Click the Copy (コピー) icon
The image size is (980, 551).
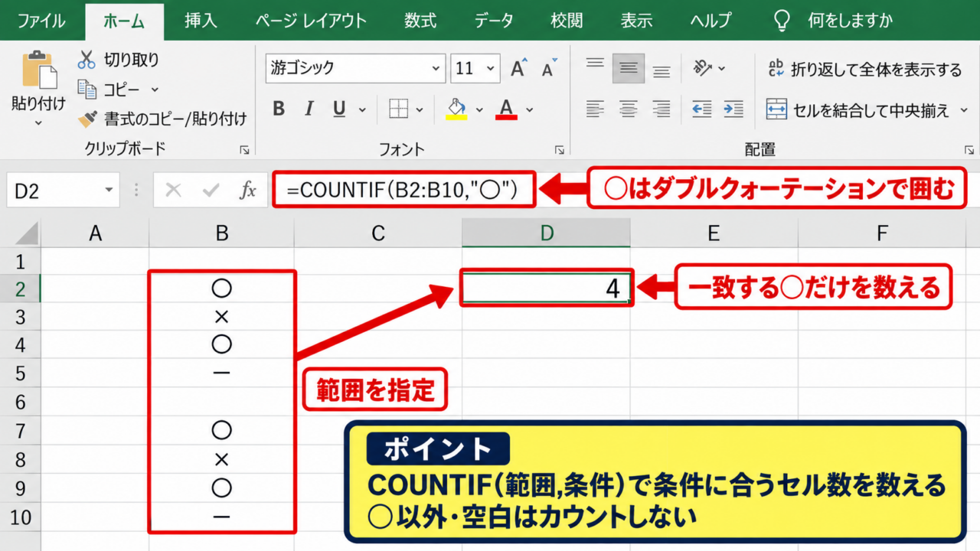point(87,90)
